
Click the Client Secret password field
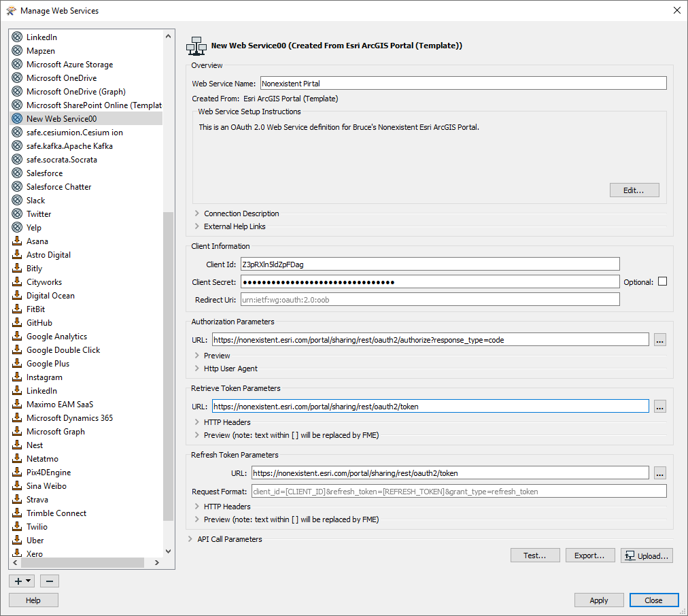pos(430,281)
